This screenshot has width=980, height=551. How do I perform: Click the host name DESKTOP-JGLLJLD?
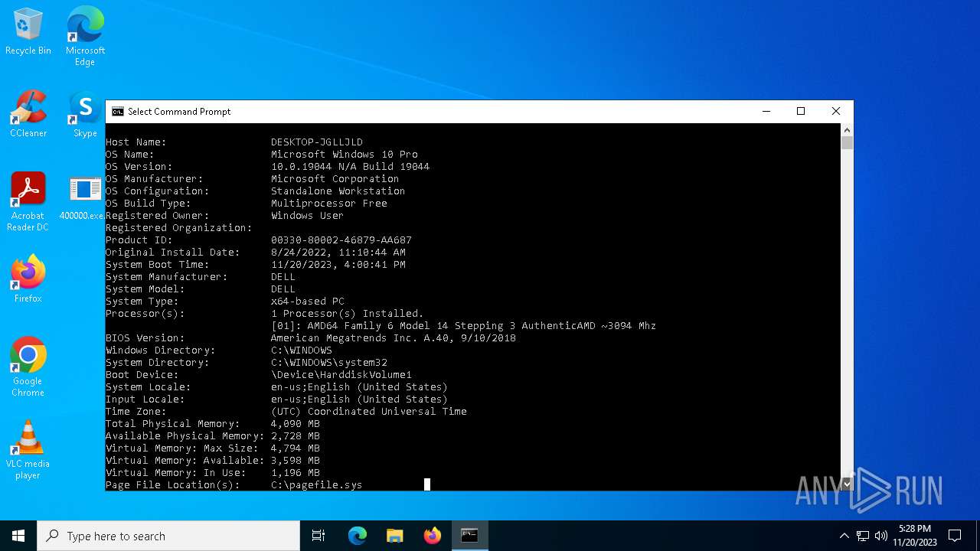click(x=317, y=142)
